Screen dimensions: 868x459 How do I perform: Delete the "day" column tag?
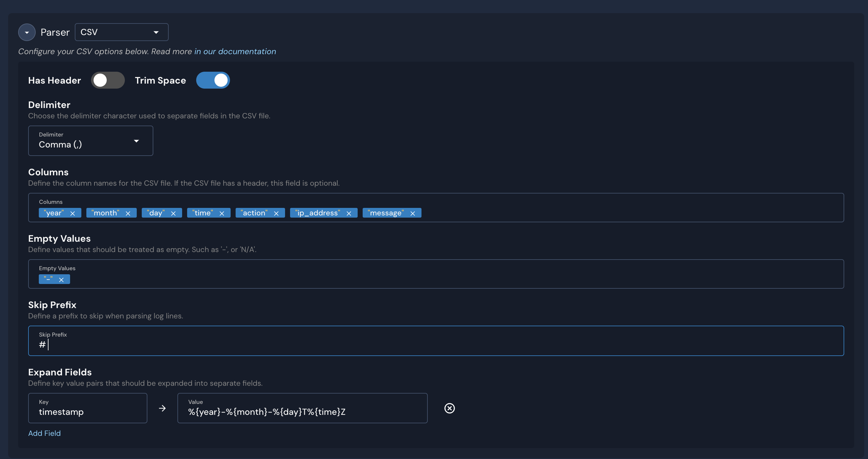(x=173, y=213)
